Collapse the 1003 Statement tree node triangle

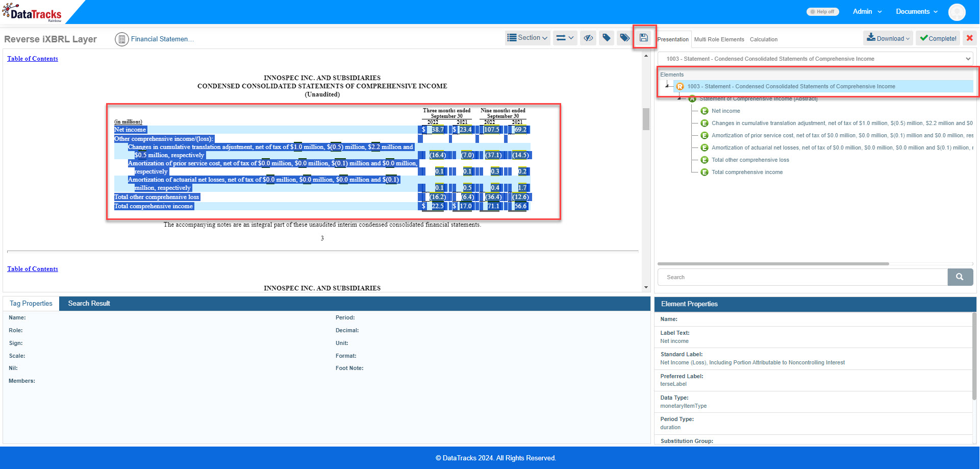(x=667, y=86)
